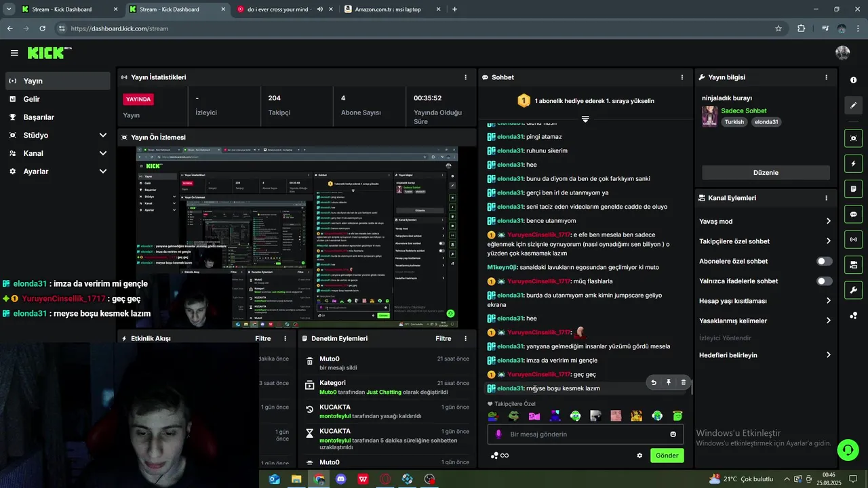868x488 pixels.
Task: Click the Sadece Sohbet category link
Action: (744, 110)
